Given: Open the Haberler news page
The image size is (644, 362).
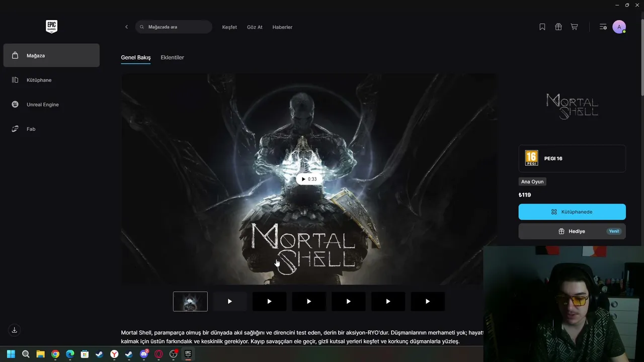Looking at the screenshot, I should point(282,27).
